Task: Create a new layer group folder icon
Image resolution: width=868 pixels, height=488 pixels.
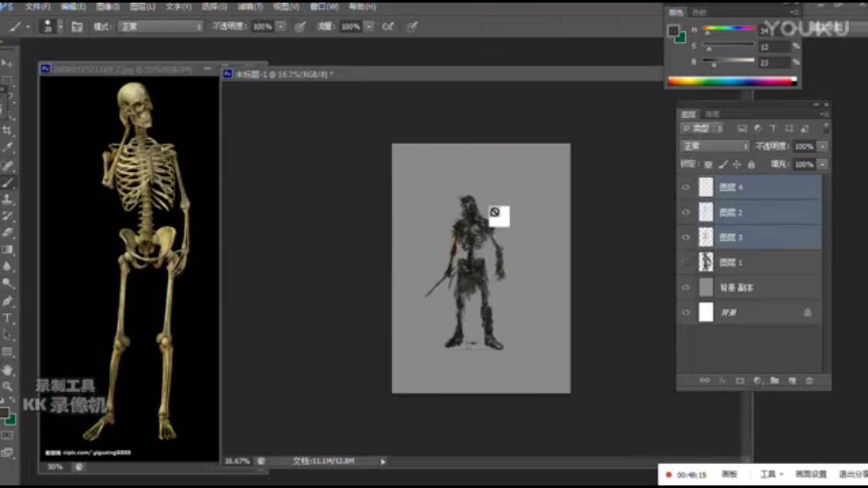Action: [775, 381]
